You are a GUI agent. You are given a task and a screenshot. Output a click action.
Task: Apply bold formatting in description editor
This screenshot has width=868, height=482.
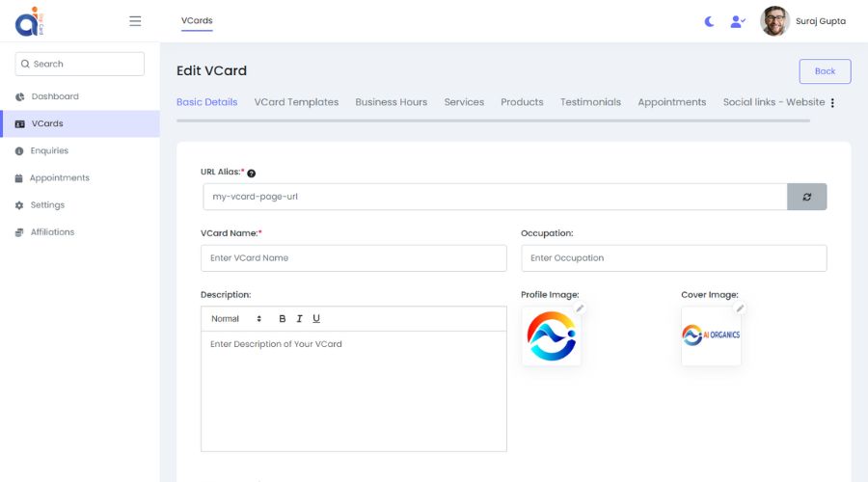(x=283, y=319)
